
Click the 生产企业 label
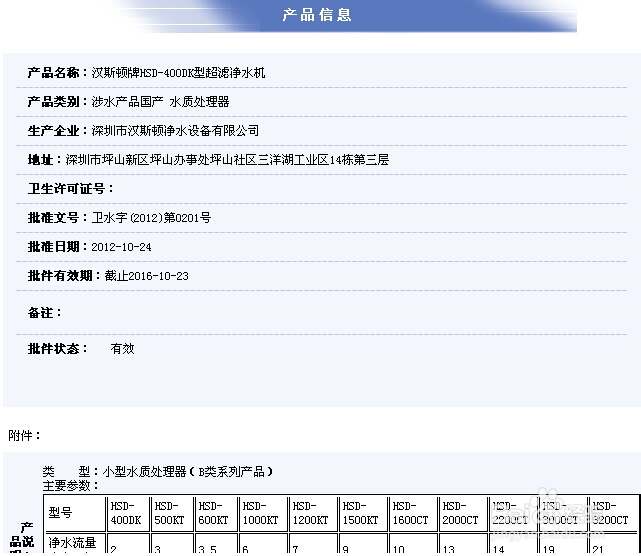pyautogui.click(x=54, y=131)
